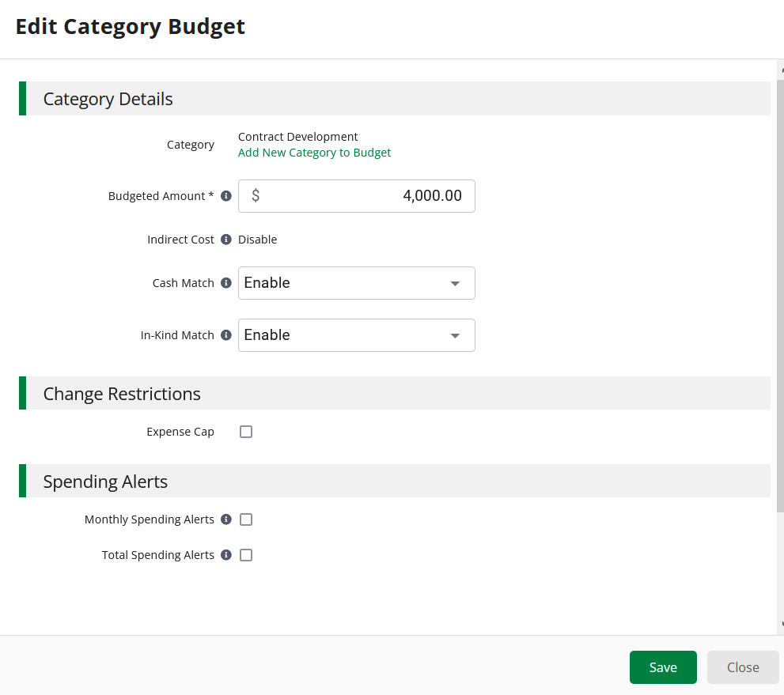Click info icon next to In-Kind Match

coord(226,335)
